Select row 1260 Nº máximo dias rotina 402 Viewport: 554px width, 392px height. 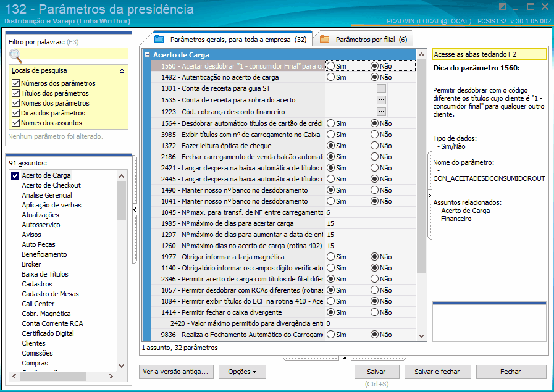pyautogui.click(x=238, y=246)
